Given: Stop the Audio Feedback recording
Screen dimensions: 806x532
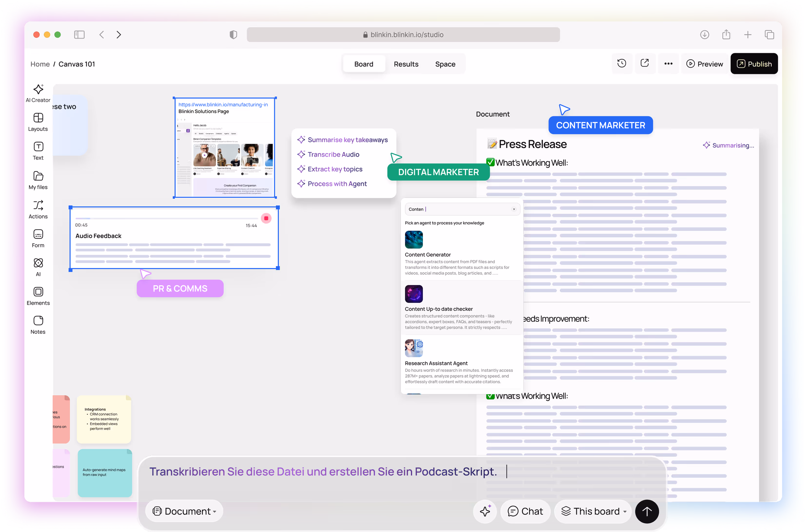Looking at the screenshot, I should pos(266,218).
